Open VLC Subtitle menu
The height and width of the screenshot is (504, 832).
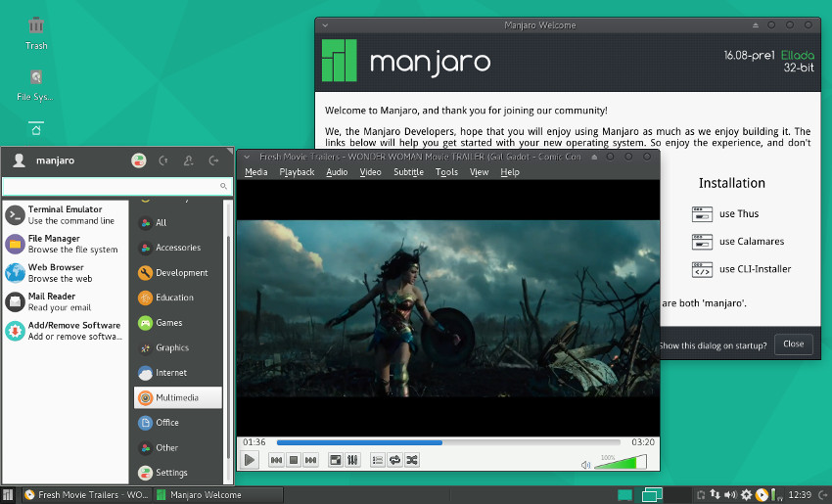[408, 172]
